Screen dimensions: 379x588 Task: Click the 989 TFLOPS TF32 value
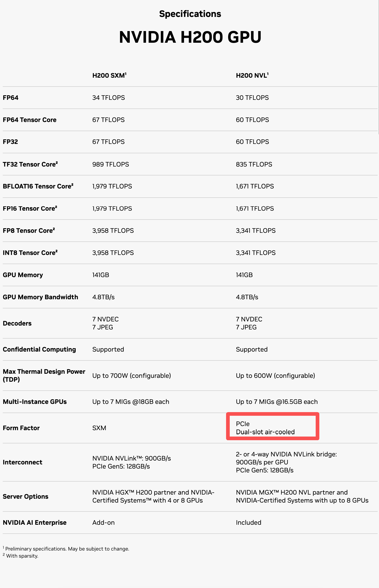point(110,164)
